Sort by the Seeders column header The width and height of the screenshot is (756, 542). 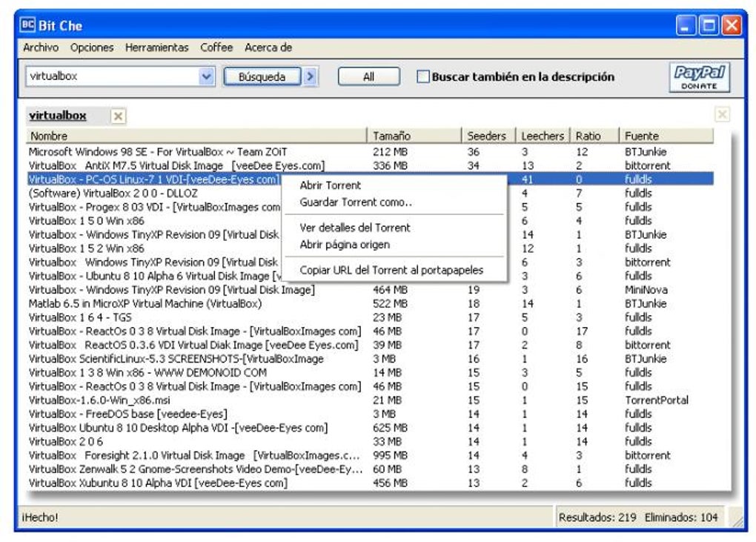pyautogui.click(x=489, y=136)
